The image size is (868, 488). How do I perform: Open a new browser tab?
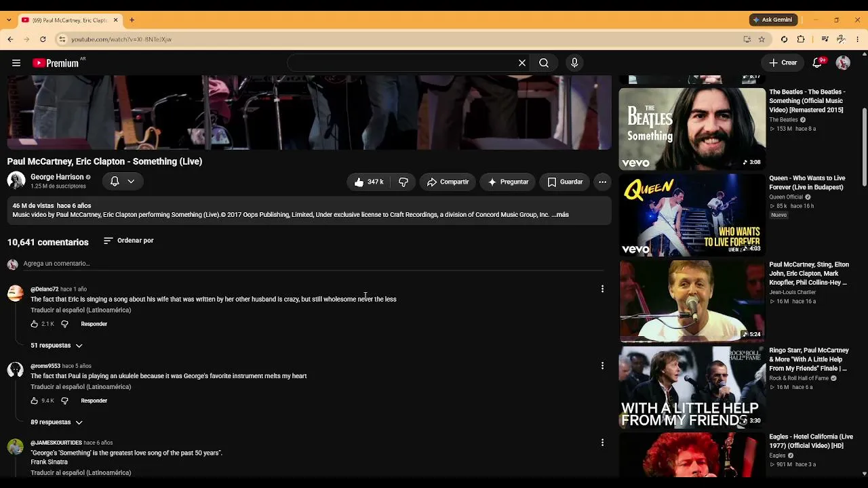pyautogui.click(x=132, y=20)
